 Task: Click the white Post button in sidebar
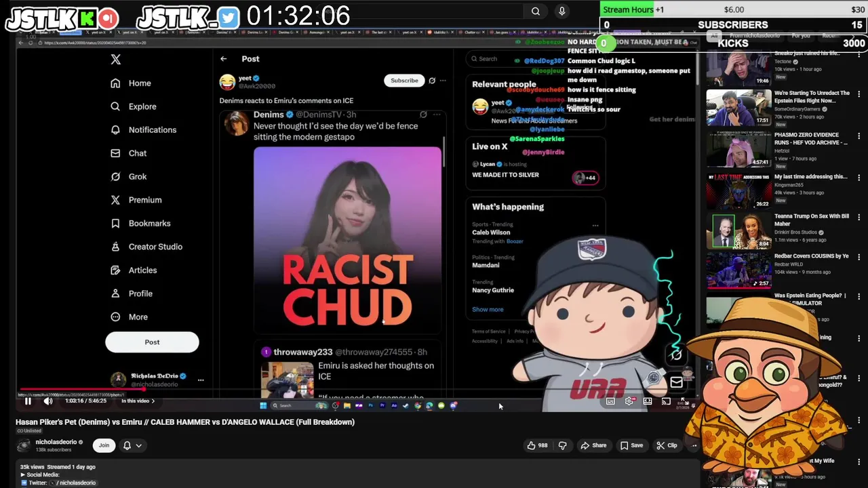(x=152, y=342)
